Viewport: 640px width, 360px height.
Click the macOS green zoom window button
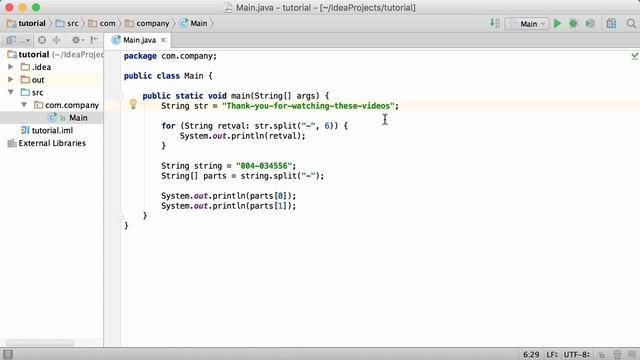click(x=36, y=7)
